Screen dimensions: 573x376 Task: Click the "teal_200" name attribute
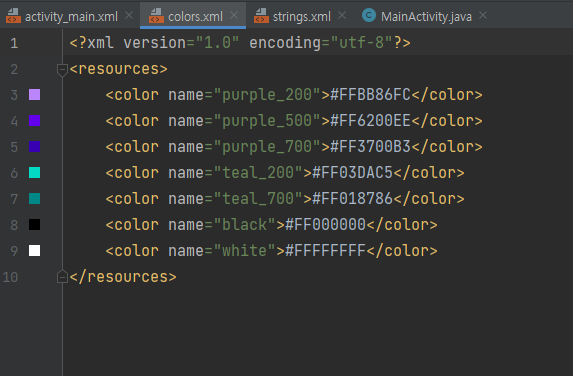[x=258, y=172]
